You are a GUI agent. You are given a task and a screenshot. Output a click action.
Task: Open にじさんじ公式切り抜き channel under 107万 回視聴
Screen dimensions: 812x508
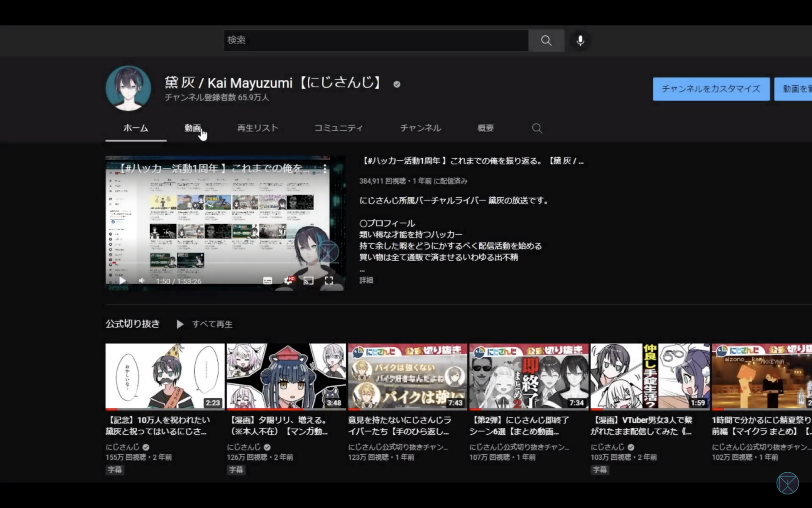[x=519, y=447]
